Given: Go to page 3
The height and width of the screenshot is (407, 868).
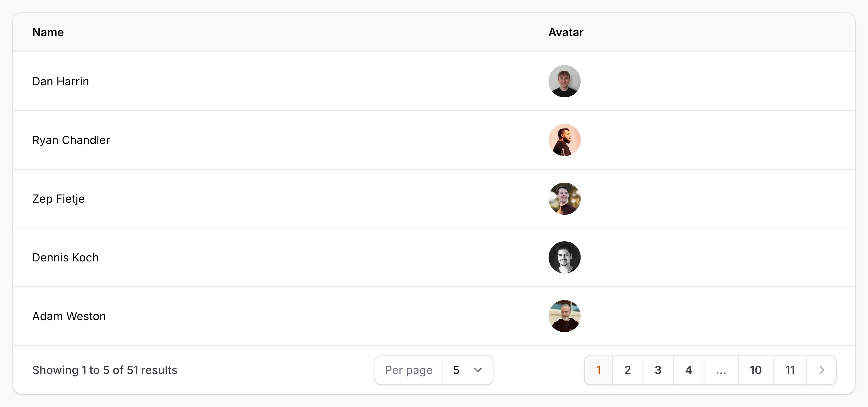Looking at the screenshot, I should (658, 370).
